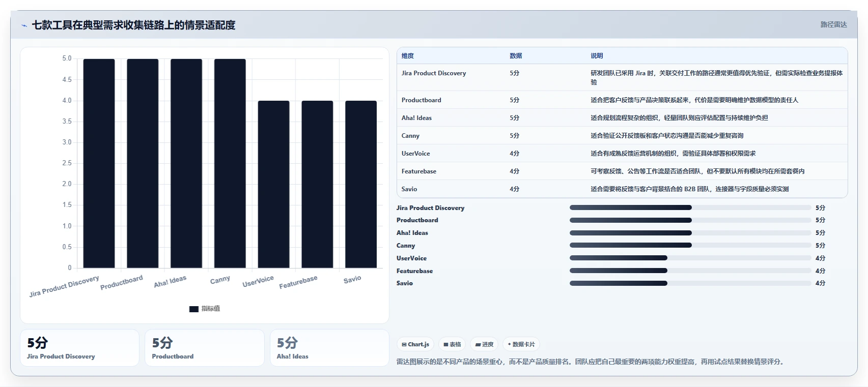Click Jira Product Discovery table cell

pos(434,73)
